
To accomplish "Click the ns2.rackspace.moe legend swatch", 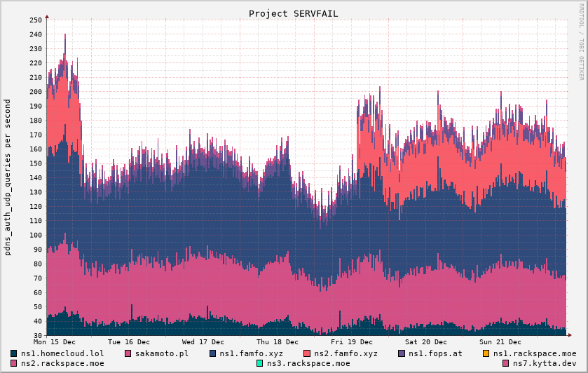I will [x=14, y=363].
